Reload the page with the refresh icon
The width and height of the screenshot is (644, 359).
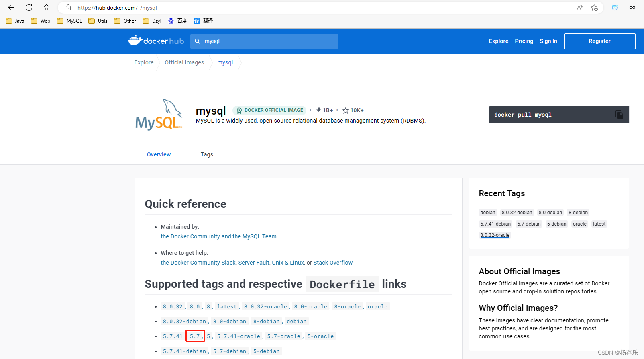[x=29, y=8]
